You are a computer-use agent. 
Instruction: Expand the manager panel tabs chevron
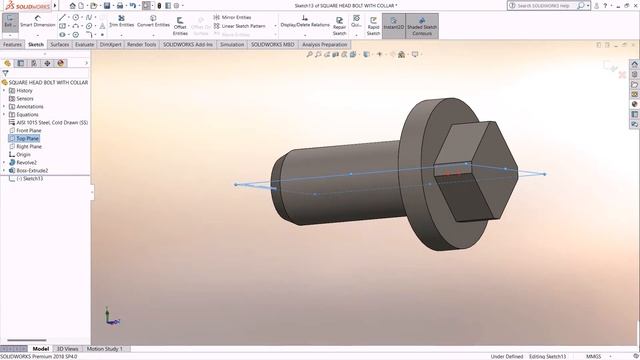(x=87, y=63)
